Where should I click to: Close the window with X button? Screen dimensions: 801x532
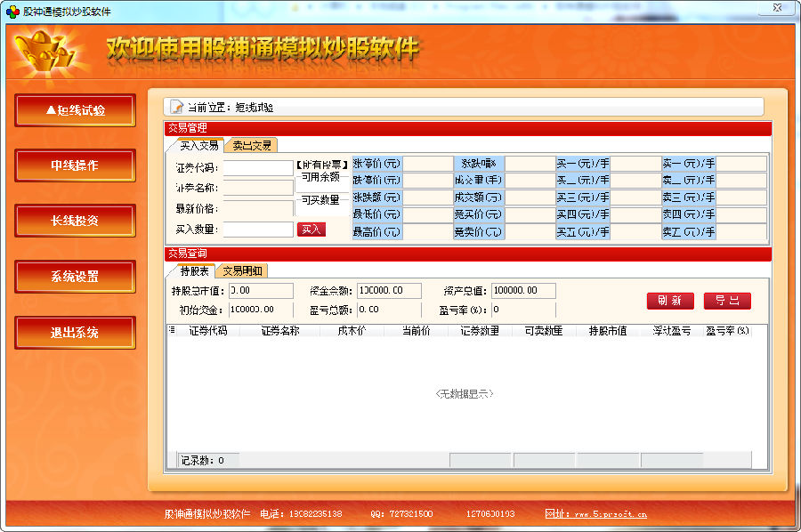(777, 8)
